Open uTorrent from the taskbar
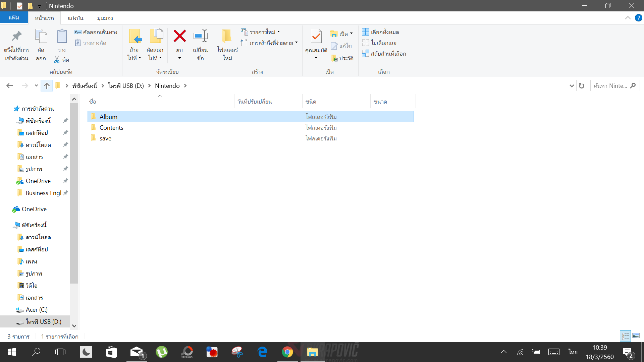Screen dimensions: 644x362 (x=162, y=352)
